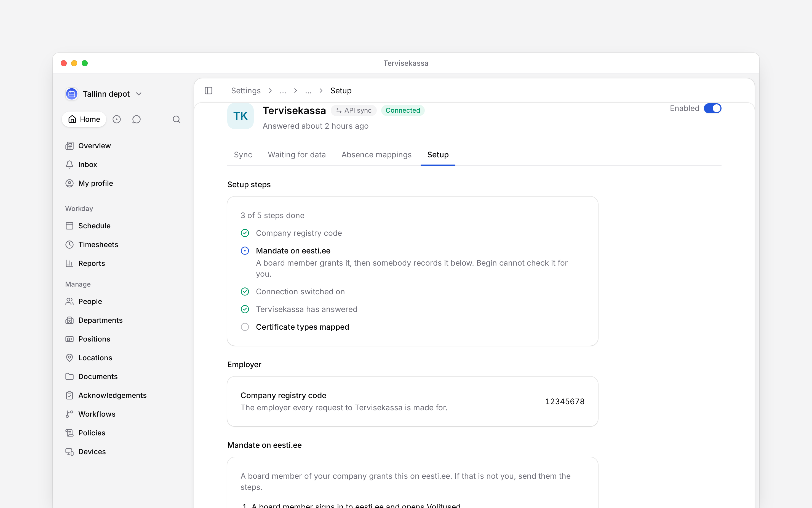Image resolution: width=812 pixels, height=508 pixels.
Task: Click the macOS green zoom window button
Action: pos(85,63)
